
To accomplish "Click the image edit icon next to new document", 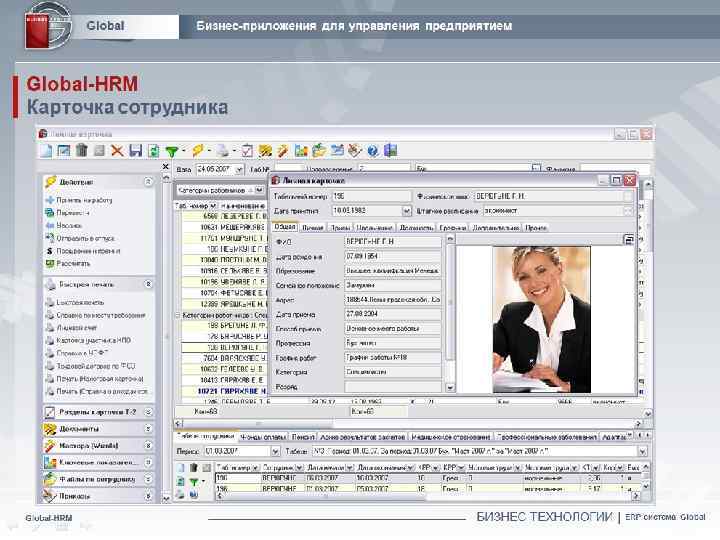I will pyautogui.click(x=64, y=151).
